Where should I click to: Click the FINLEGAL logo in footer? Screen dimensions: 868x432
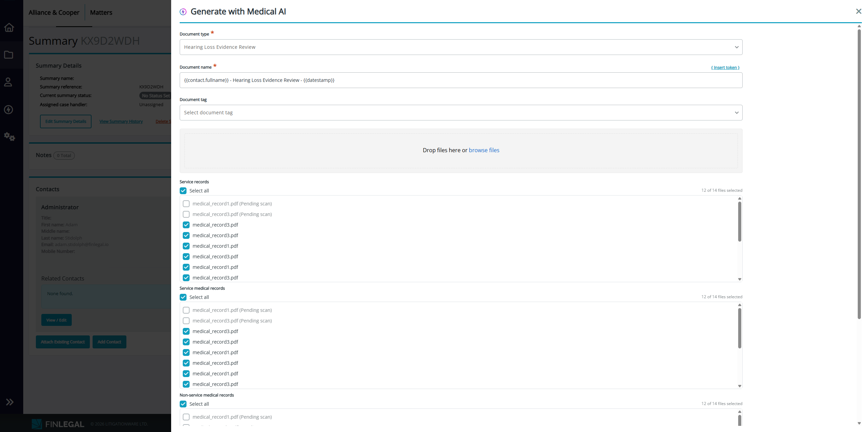58,424
